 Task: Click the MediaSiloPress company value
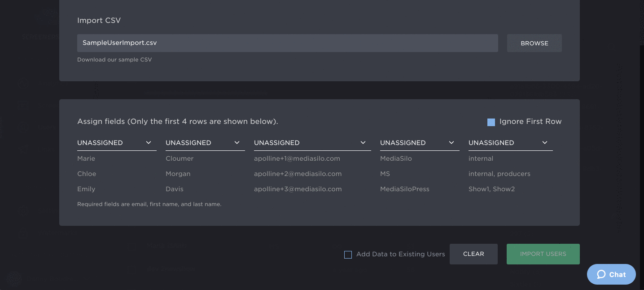404,189
